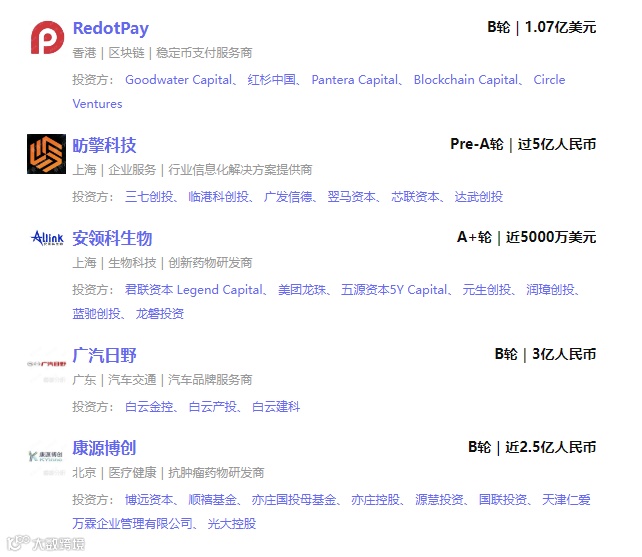Image resolution: width=642 pixels, height=557 pixels.
Task: Open the 广汽日野 company title
Action: (x=104, y=355)
